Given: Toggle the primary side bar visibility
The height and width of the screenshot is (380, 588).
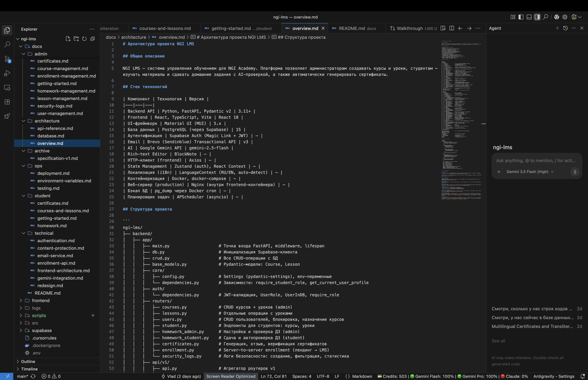Looking at the screenshot, I should 521,17.
